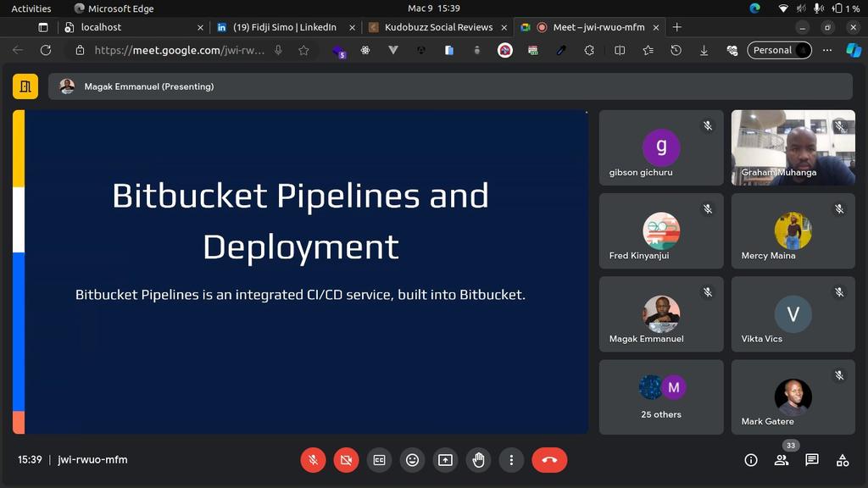This screenshot has width=868, height=488.
Task: Reload the Meet page
Action: click(x=46, y=50)
